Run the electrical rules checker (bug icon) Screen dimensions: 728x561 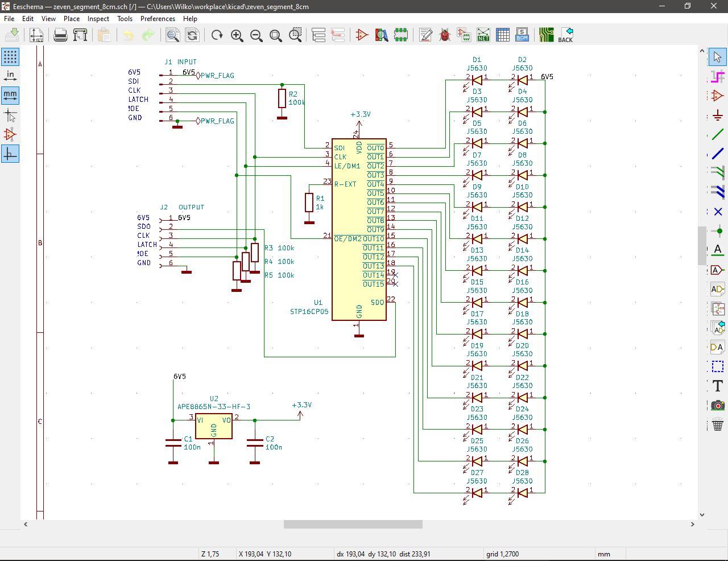[445, 35]
